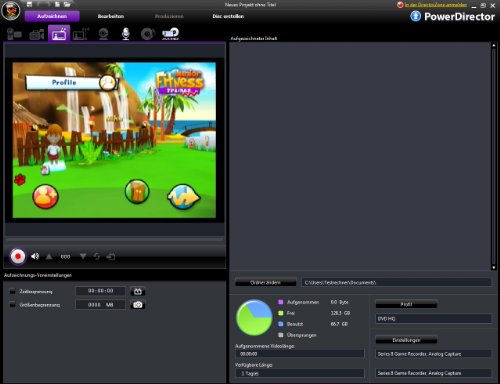Viewport: 500px width, 384px height.
Task: Select the microphone capture source icon
Action: point(125,34)
